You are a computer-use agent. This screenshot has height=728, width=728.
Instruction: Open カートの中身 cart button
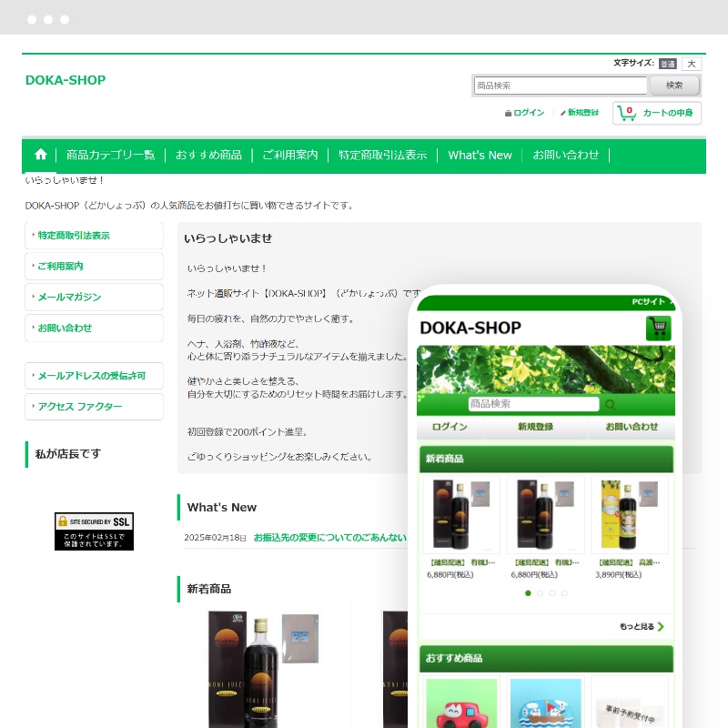click(x=656, y=113)
